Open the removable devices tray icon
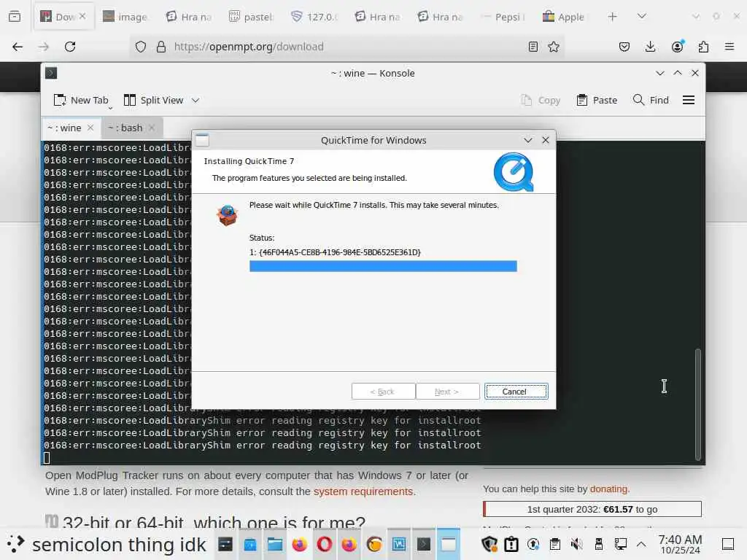 [599, 544]
